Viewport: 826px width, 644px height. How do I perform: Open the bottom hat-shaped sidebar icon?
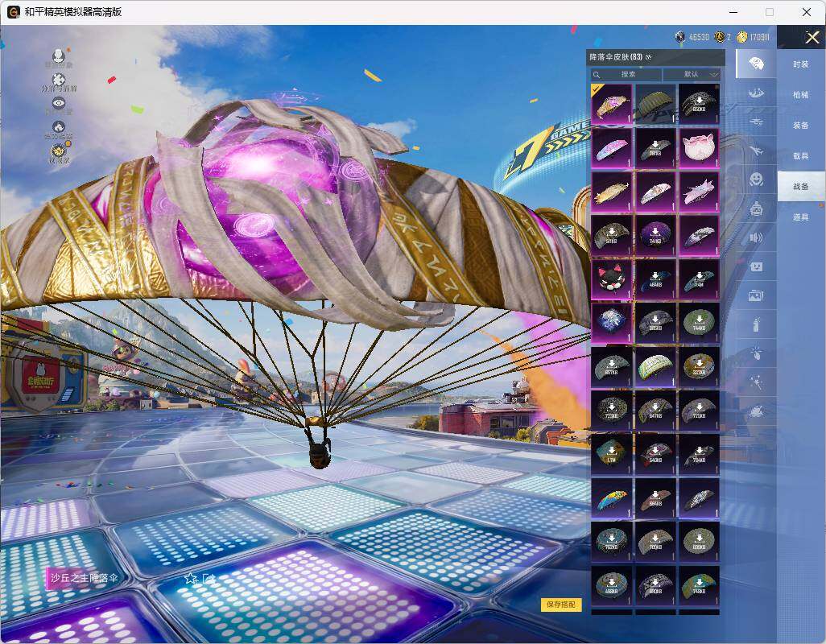(x=756, y=411)
